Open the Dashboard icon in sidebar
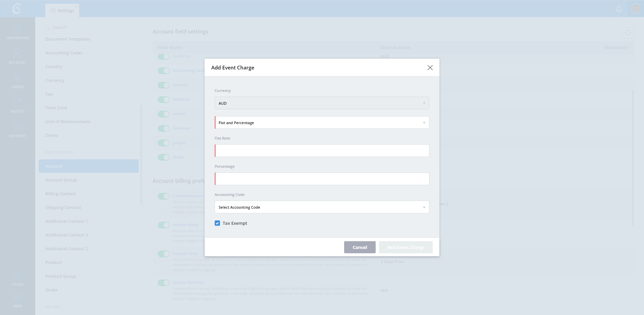This screenshot has width=644, height=315. tap(17, 30)
